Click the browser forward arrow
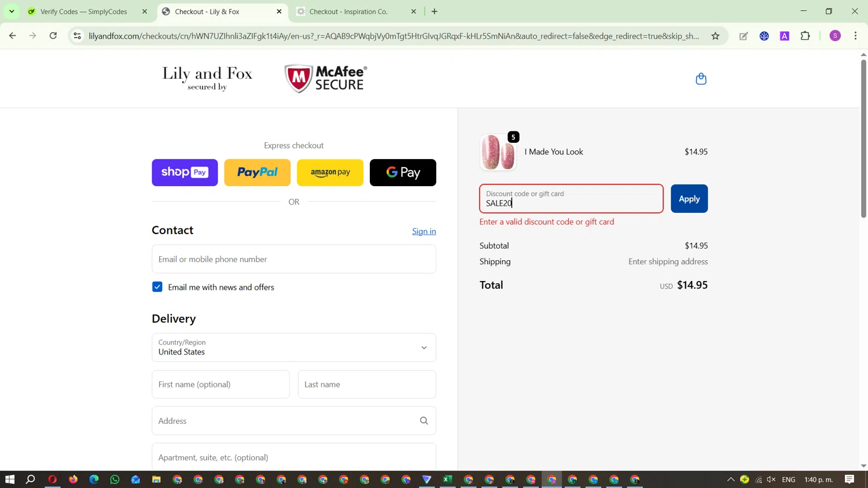 point(33,36)
